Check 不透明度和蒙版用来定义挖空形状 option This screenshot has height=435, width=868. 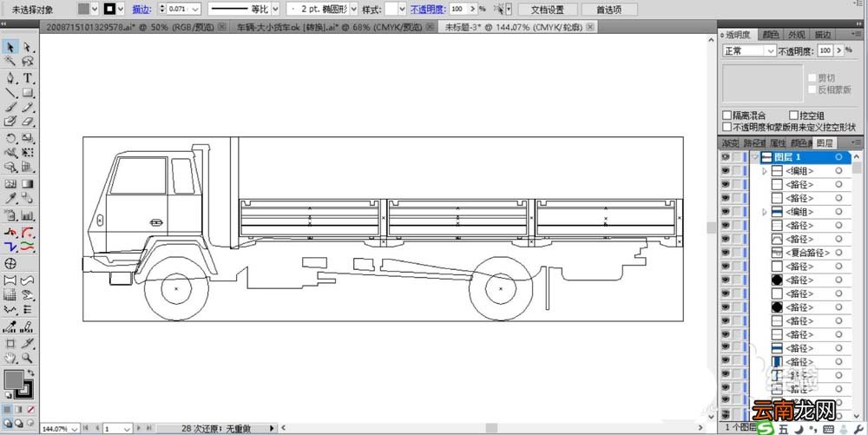727,127
